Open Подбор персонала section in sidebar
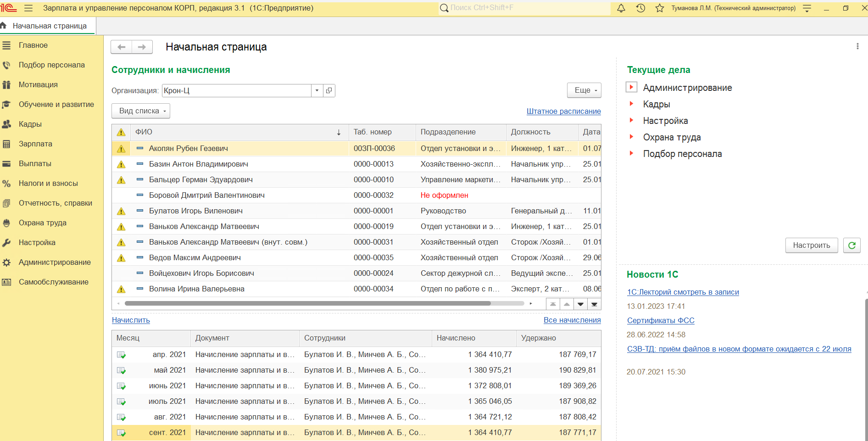The height and width of the screenshot is (441, 868). pyautogui.click(x=51, y=65)
